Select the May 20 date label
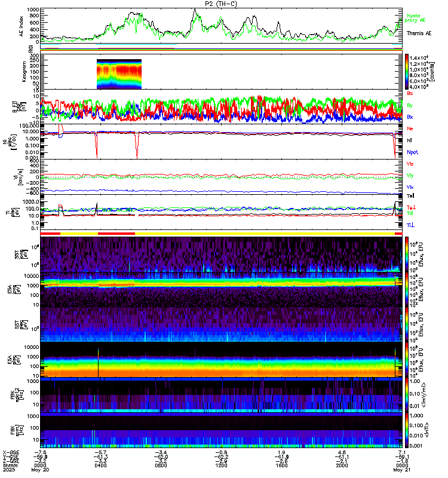448x478 pixels. tap(40, 470)
